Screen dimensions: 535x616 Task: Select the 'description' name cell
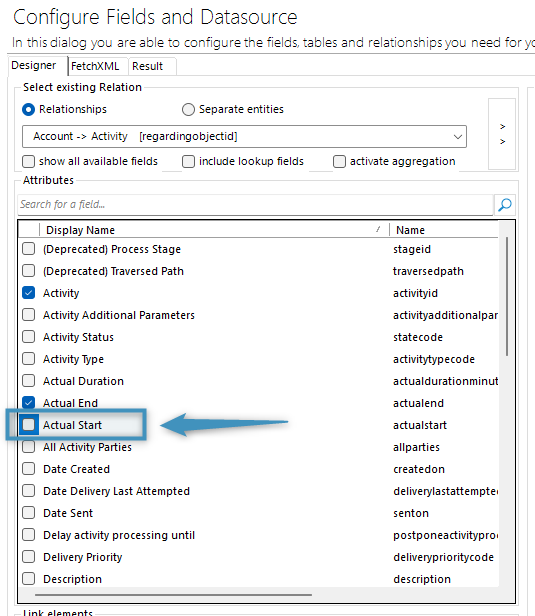pos(422,579)
